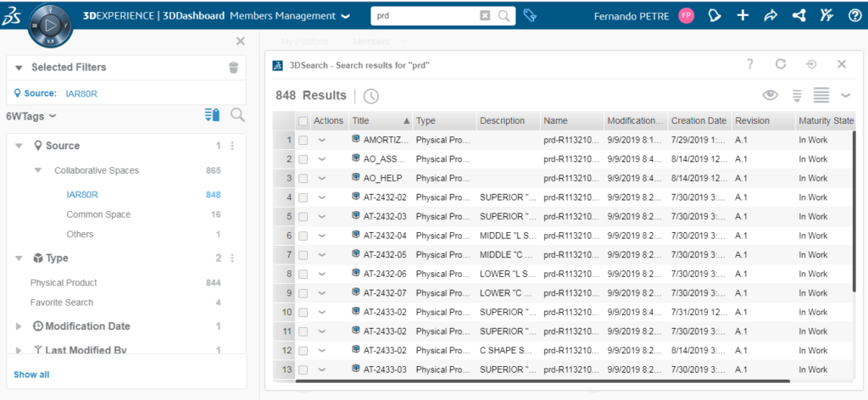Select Common Space tag
Image resolution: width=868 pixels, height=400 pixels.
click(x=98, y=214)
